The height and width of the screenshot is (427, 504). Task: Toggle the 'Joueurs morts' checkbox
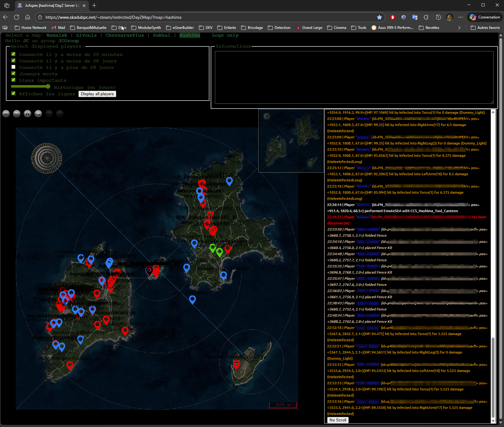pyautogui.click(x=14, y=73)
